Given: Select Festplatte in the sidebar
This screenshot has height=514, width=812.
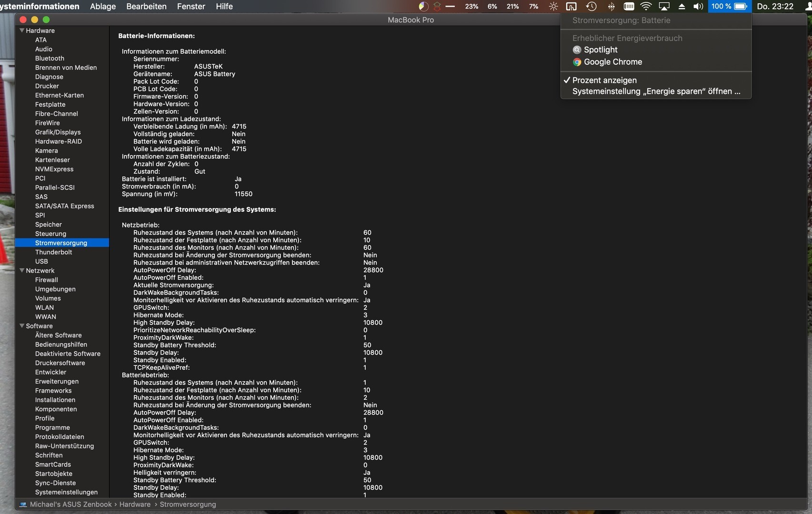Looking at the screenshot, I should (x=50, y=105).
